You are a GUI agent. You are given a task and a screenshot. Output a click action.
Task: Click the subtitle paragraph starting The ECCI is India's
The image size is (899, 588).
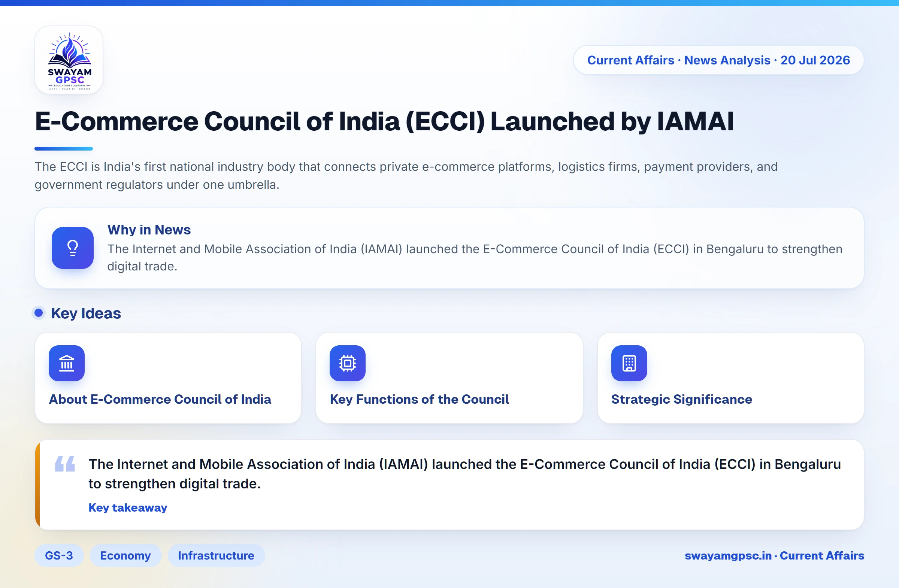(x=406, y=176)
